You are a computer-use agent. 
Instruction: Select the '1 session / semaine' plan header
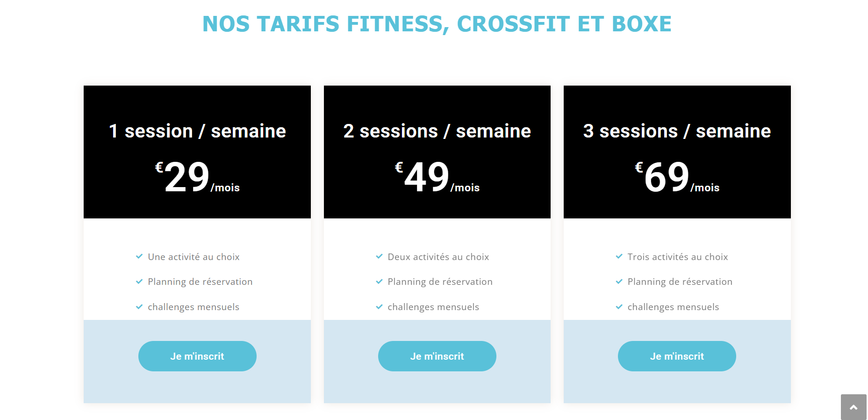(x=197, y=131)
